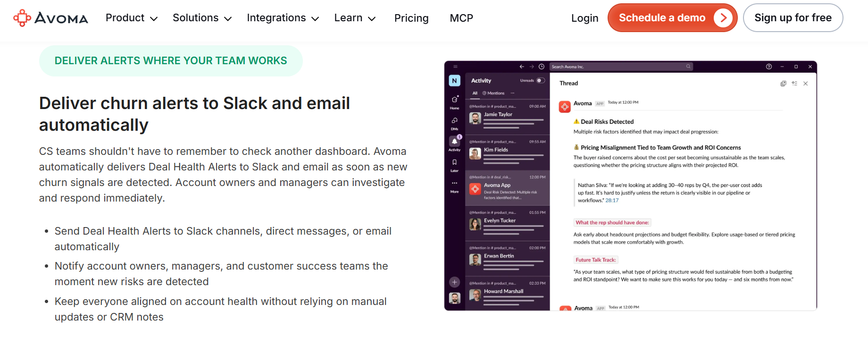Open the history clock icon in Slack
This screenshot has width=868, height=338.
click(x=542, y=67)
